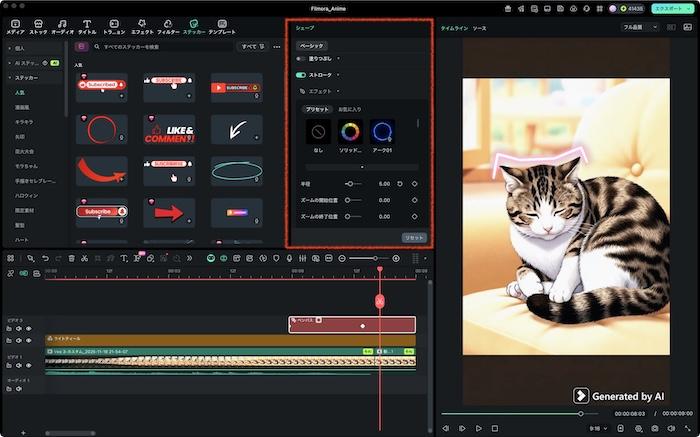Add keyframe diamond for ズームの開始位置
The height and width of the screenshot is (437, 700).
(414, 200)
